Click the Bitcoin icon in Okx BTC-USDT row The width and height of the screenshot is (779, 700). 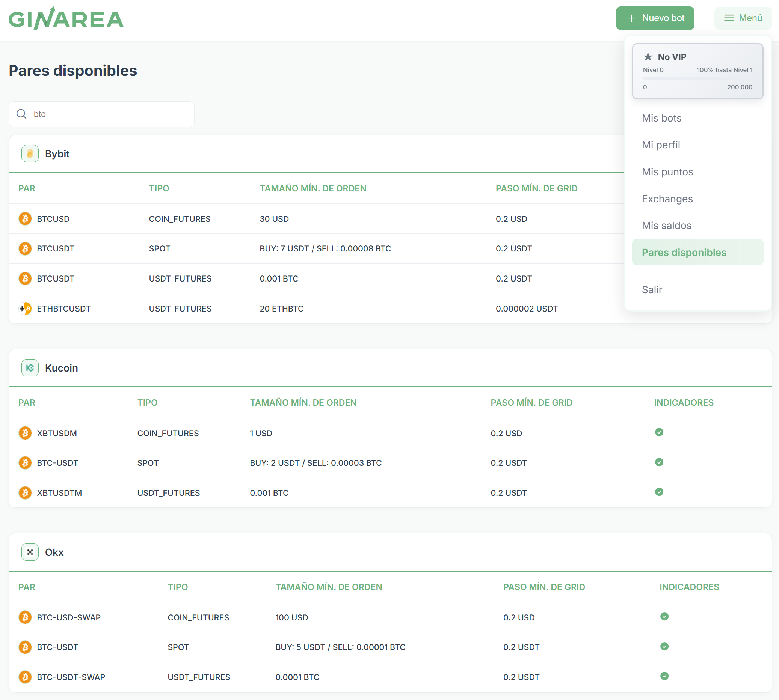pos(26,647)
